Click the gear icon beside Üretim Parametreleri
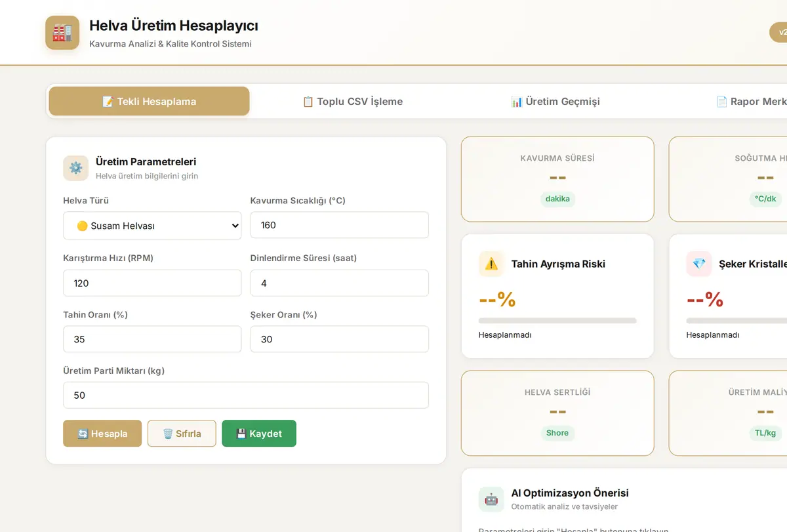 (75, 168)
